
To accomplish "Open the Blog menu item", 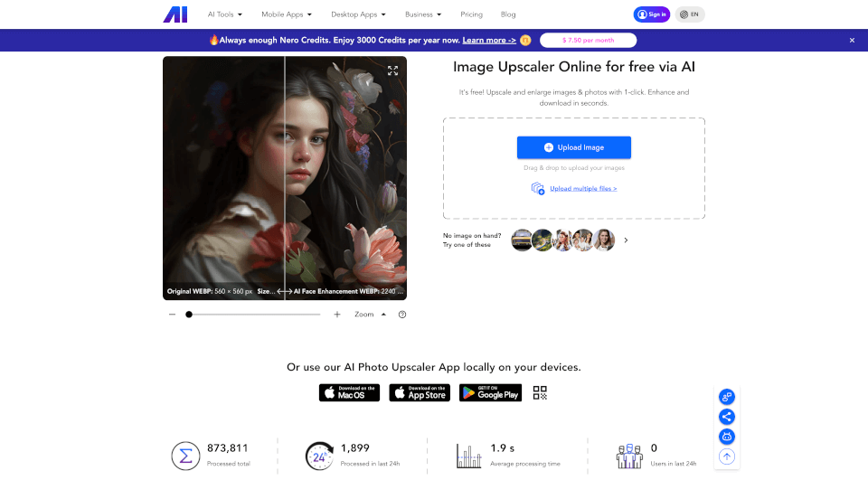I will pyautogui.click(x=508, y=14).
